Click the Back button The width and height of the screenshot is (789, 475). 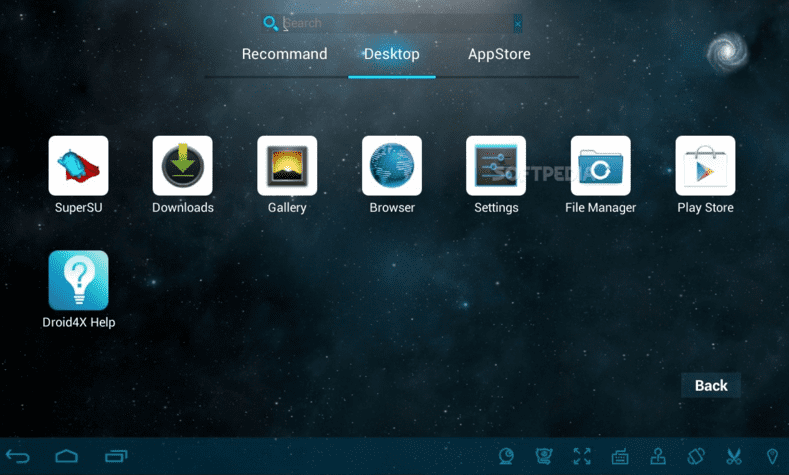pos(711,386)
